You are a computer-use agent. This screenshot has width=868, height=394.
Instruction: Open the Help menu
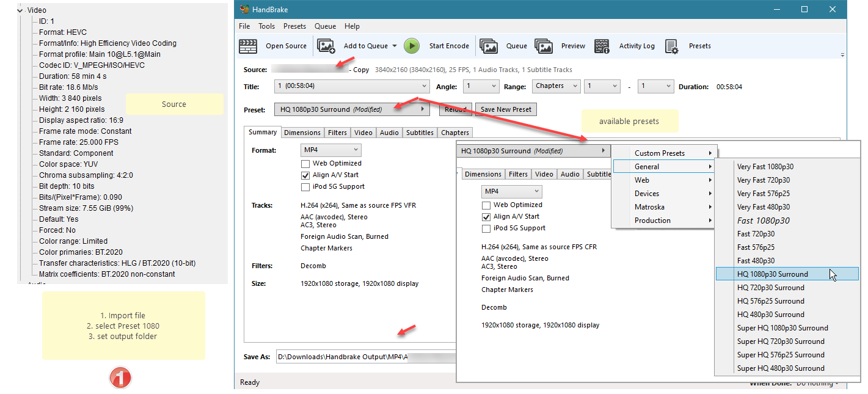point(352,26)
